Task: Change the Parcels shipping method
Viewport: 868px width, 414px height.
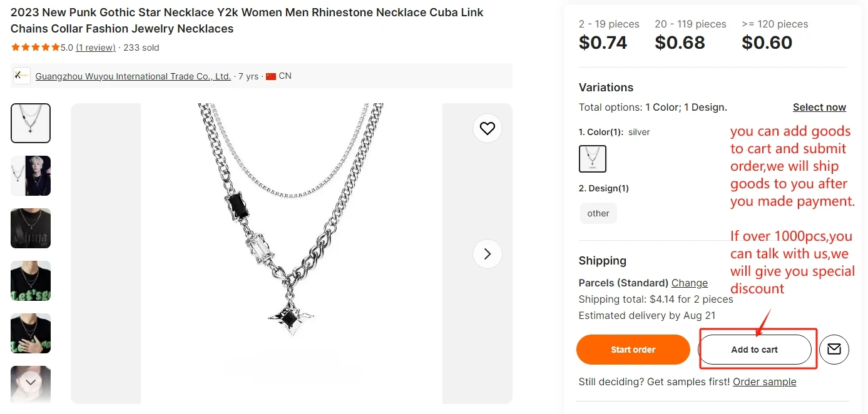Action: [x=689, y=283]
